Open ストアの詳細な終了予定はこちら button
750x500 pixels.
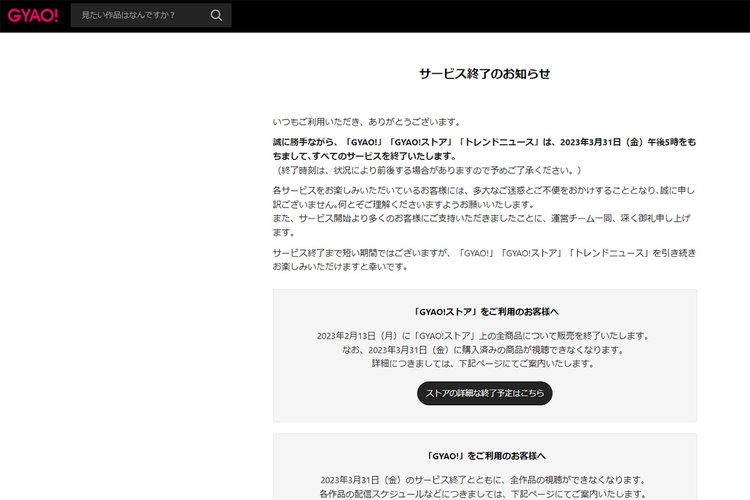point(485,393)
